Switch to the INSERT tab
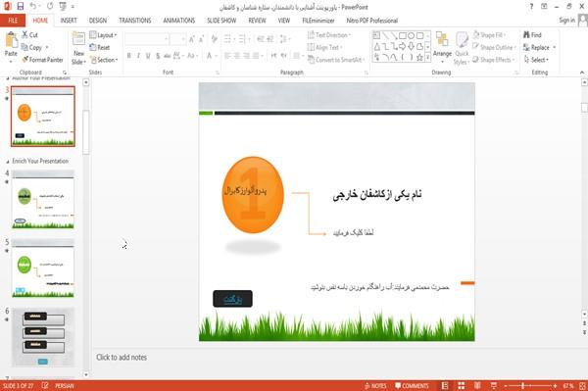Viewport: 588px width, 391px height. point(69,21)
